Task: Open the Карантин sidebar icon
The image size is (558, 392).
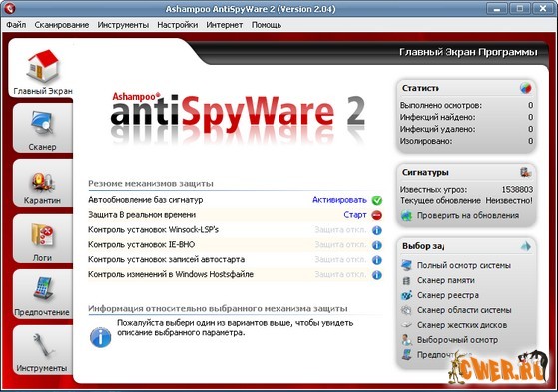Action: point(42,183)
